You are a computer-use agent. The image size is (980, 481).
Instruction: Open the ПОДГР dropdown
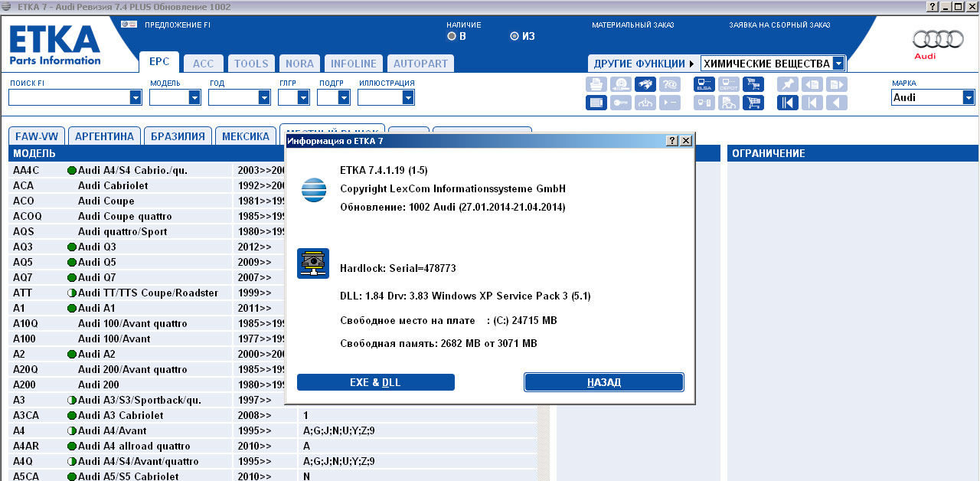tap(344, 97)
